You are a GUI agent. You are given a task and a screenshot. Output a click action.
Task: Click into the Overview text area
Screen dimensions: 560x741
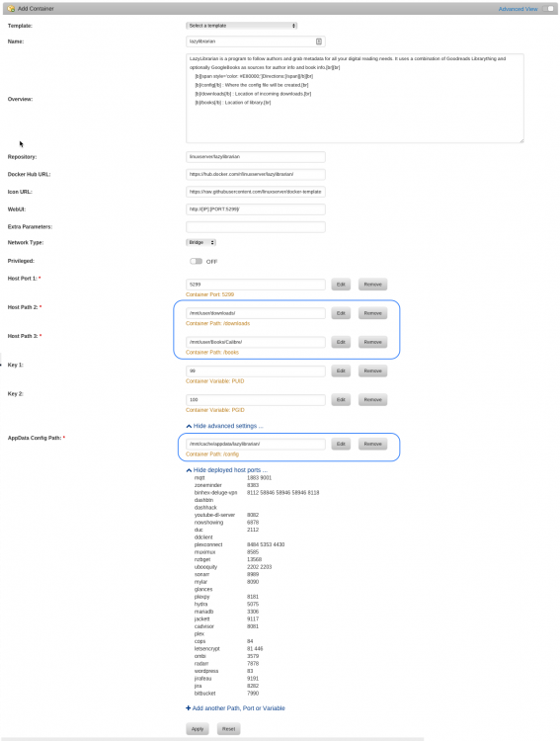355,98
